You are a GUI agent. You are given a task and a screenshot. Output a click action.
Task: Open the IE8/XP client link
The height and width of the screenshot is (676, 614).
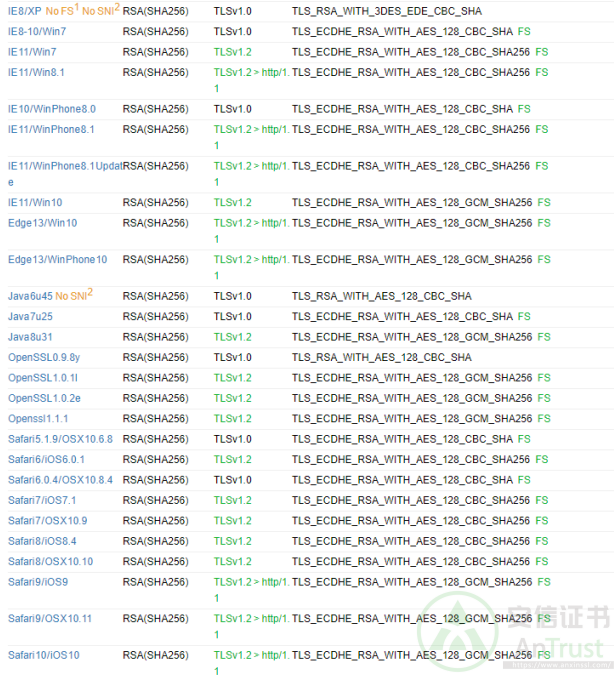point(25,11)
